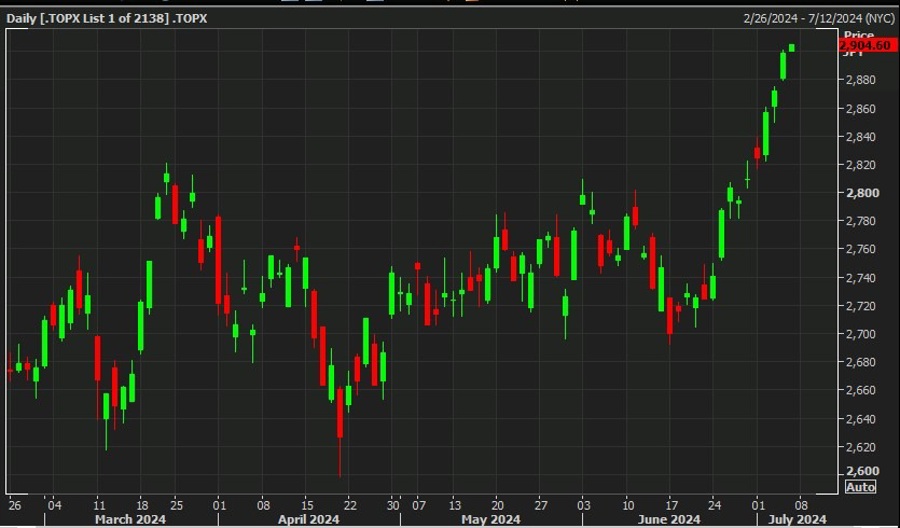Select the red 2,904.60 last price tag
900x528 pixels.
point(867,45)
